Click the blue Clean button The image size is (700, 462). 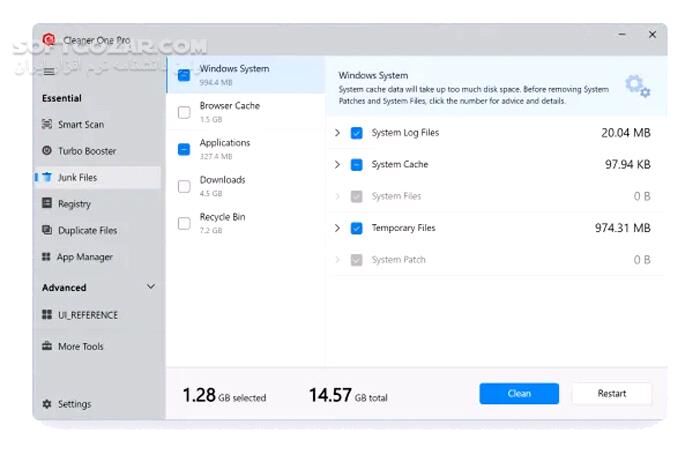click(x=519, y=393)
